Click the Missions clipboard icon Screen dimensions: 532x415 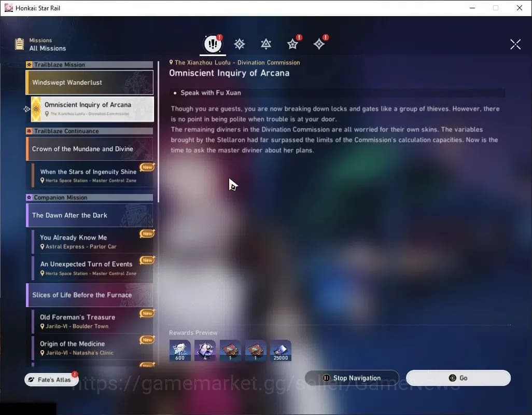(x=19, y=44)
